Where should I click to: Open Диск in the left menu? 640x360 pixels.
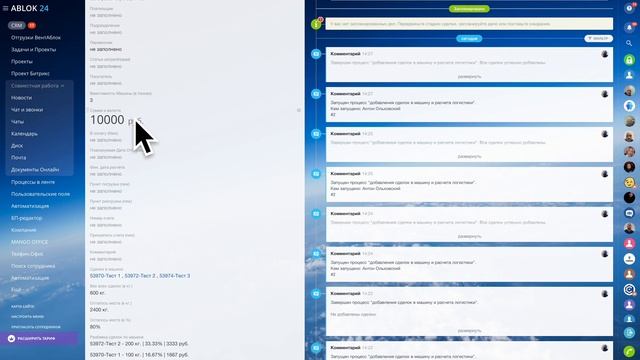pos(17,146)
